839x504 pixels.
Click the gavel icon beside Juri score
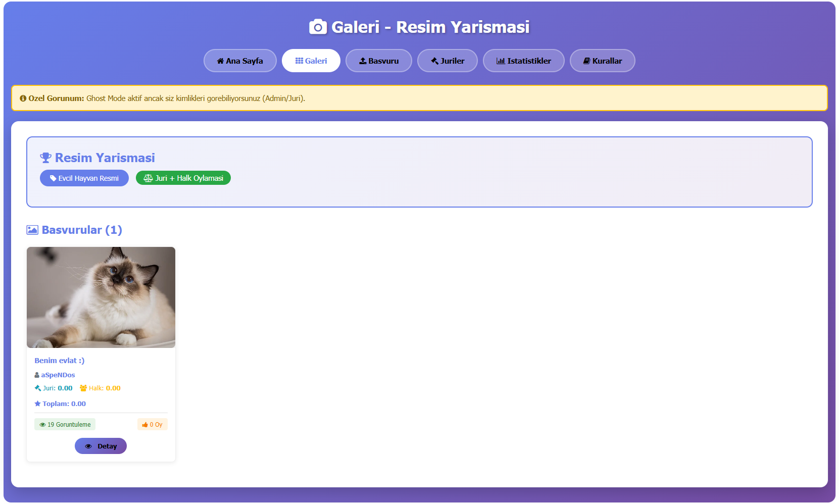point(38,388)
